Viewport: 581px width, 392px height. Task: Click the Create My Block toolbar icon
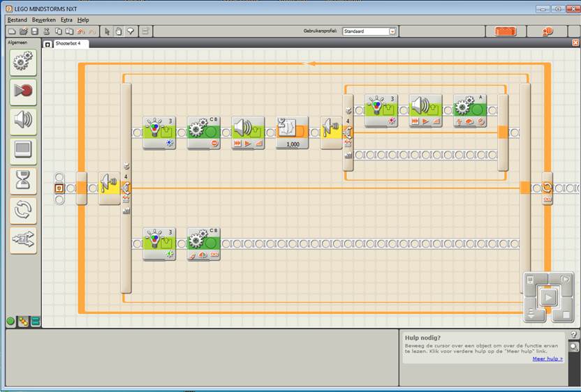pyautogui.click(x=145, y=31)
